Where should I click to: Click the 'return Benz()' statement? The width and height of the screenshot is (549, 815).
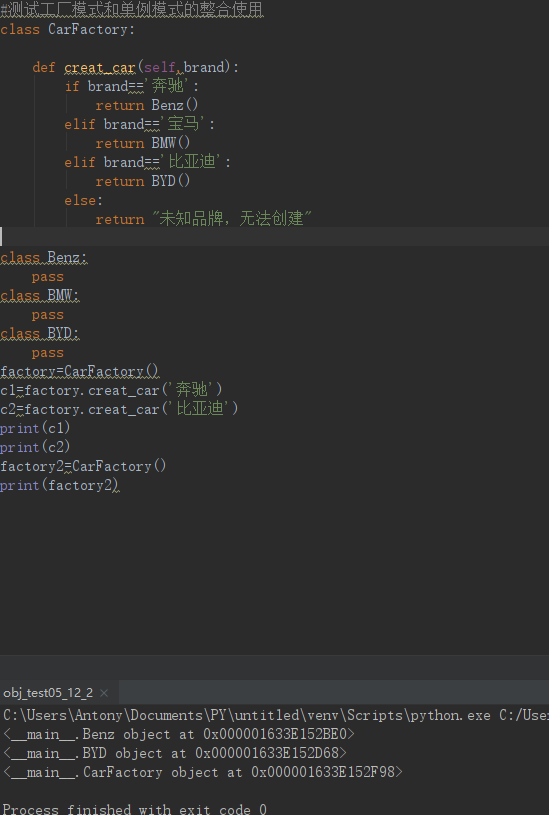click(147, 106)
